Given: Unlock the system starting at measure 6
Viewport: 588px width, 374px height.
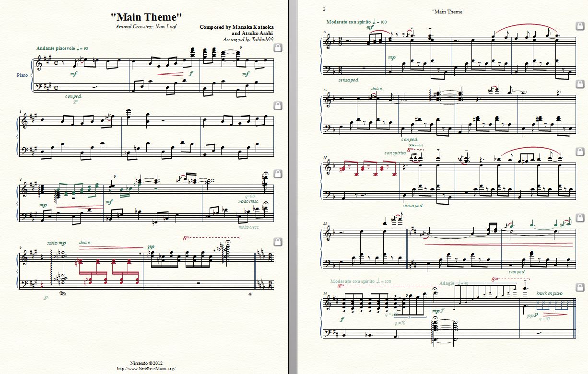Looking at the screenshot, I should (x=278, y=173).
